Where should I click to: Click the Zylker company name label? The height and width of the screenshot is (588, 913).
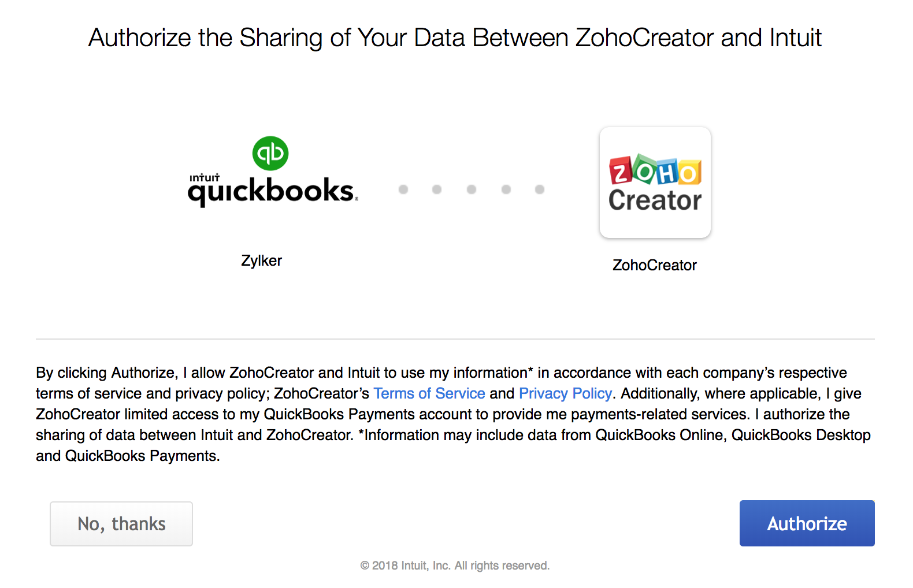261,260
